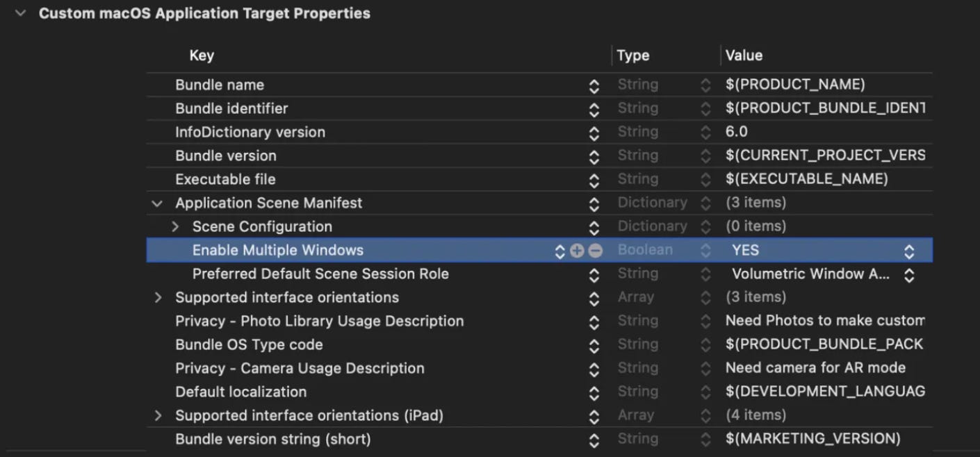Click the Need Photos description value field
The image size is (980, 457).
point(824,322)
